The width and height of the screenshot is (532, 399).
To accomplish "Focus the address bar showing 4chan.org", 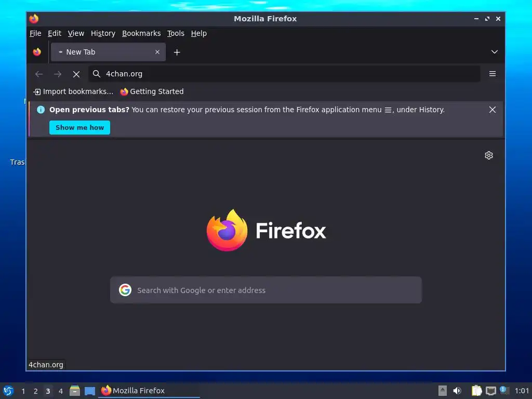I will click(284, 74).
